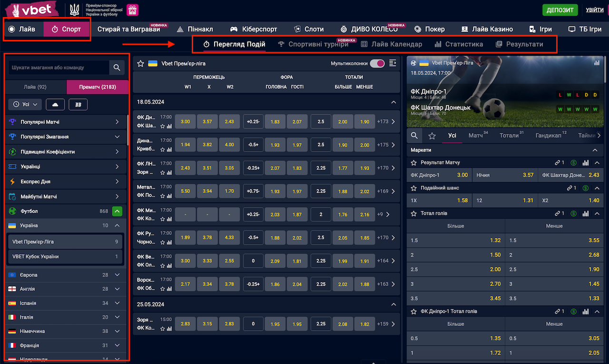The height and width of the screenshot is (364, 609).
Task: Open the stats icon in the Дина... match row
Action: 169,150
